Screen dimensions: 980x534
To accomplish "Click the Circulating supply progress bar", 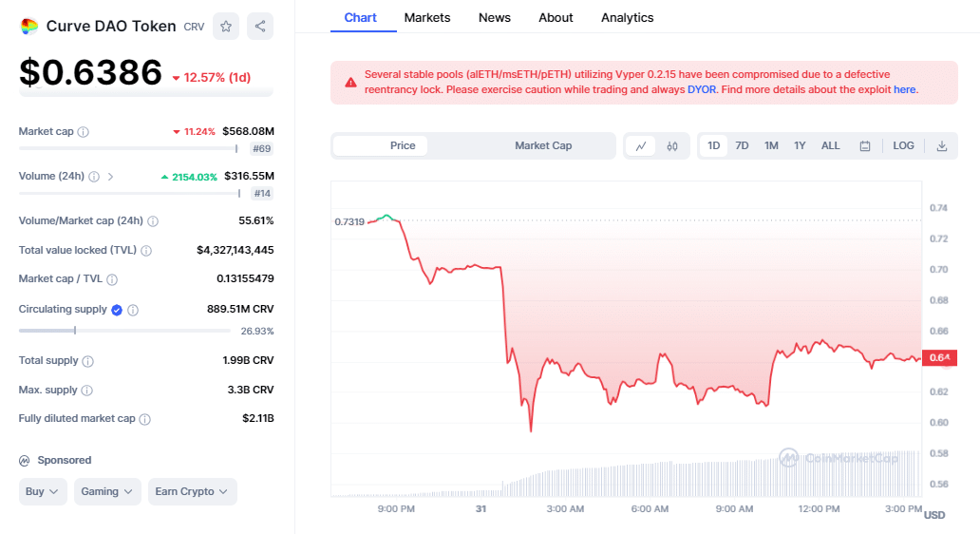I will click(124, 331).
